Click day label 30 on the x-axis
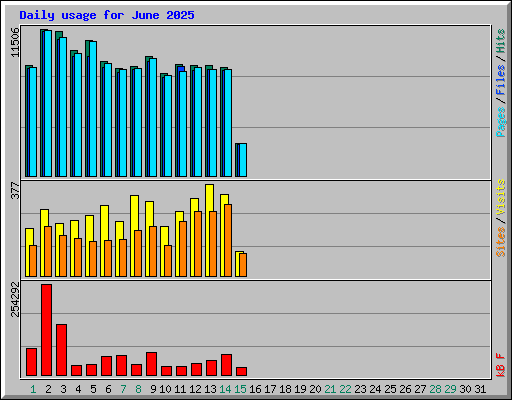Screen dimensions: 512x400 [465, 389]
